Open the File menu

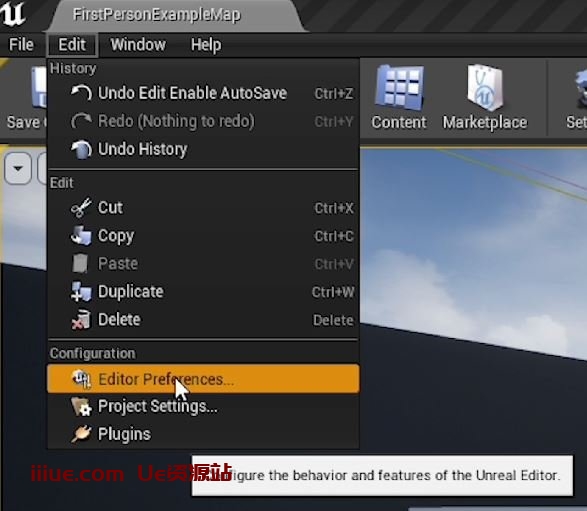21,45
